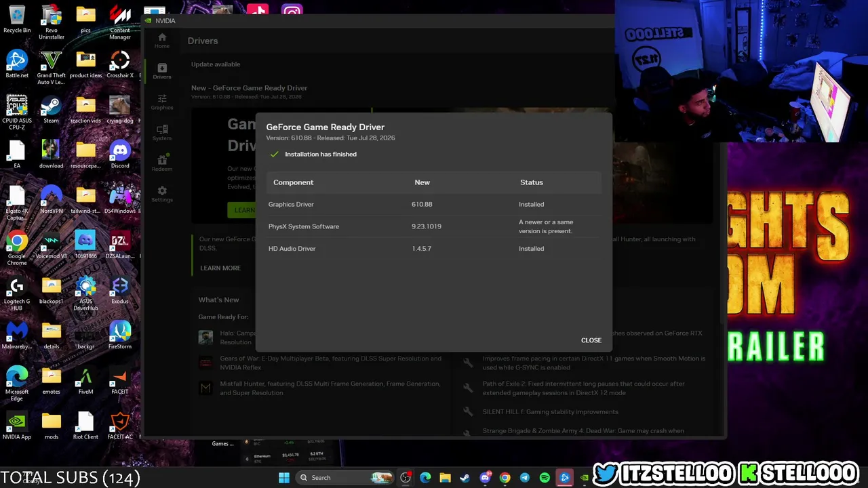Viewport: 868px width, 488px height.
Task: Open Redeem section in NVIDIA sidebar
Action: 162,163
